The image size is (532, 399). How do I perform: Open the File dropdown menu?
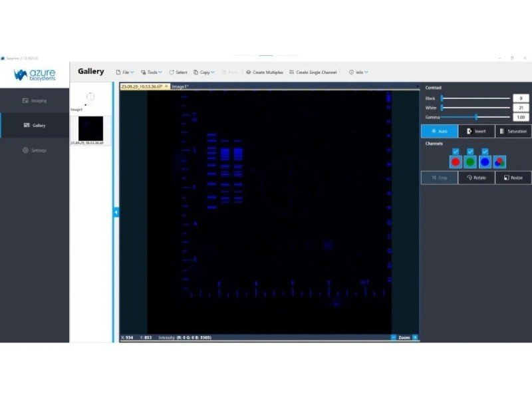coord(125,72)
